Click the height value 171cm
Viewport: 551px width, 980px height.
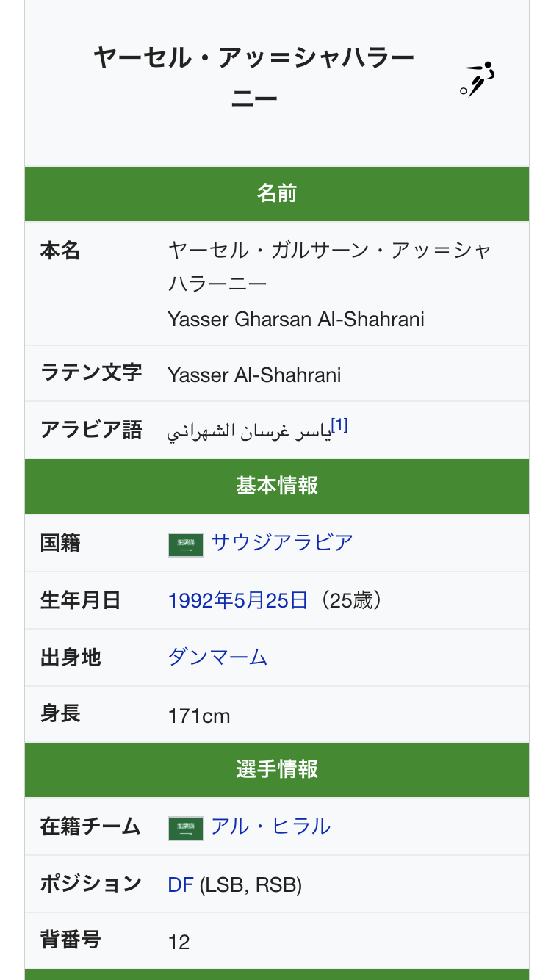198,715
